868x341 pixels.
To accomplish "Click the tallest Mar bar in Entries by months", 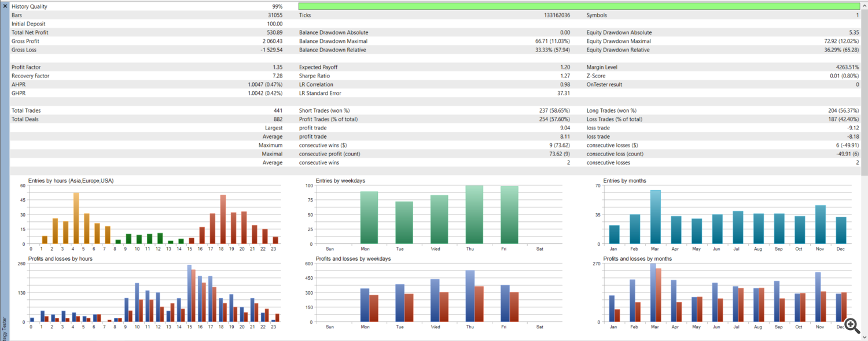I will click(655, 217).
